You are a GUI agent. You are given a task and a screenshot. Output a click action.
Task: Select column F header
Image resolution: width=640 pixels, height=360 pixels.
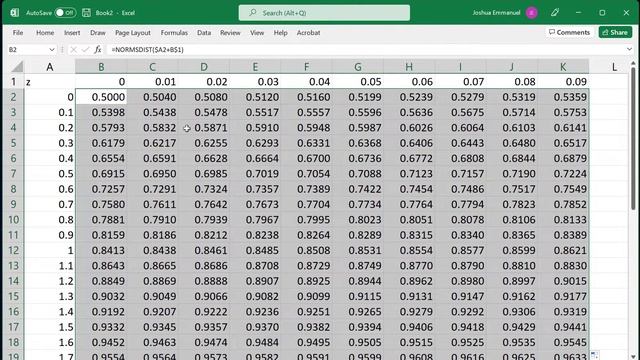pyautogui.click(x=306, y=67)
